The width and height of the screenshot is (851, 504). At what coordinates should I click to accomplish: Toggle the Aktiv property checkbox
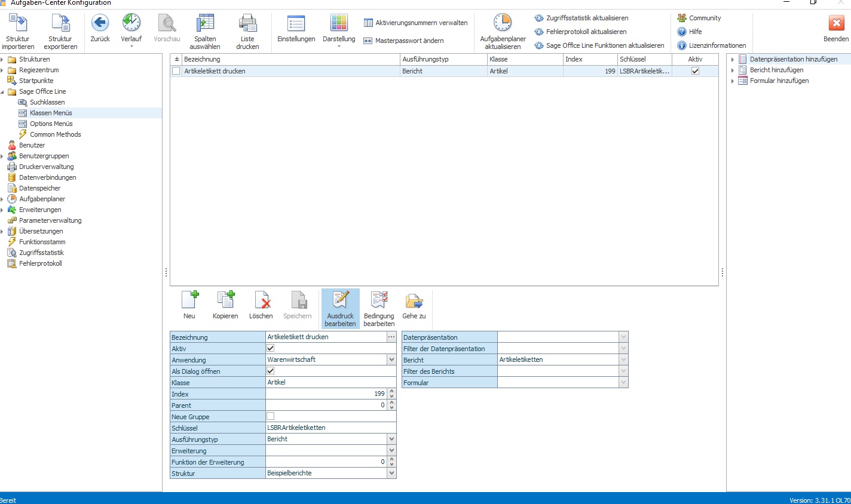click(x=270, y=348)
